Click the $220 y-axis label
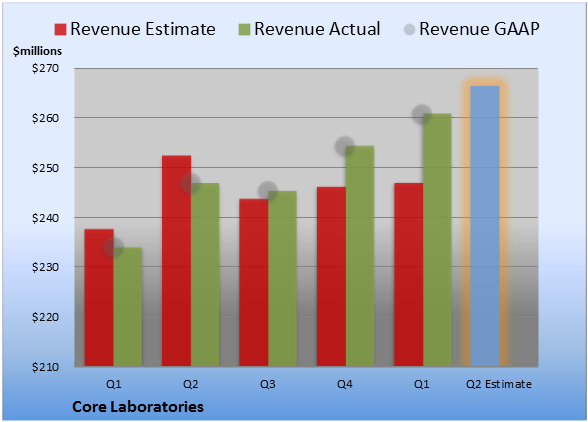The image size is (588, 422). [45, 317]
